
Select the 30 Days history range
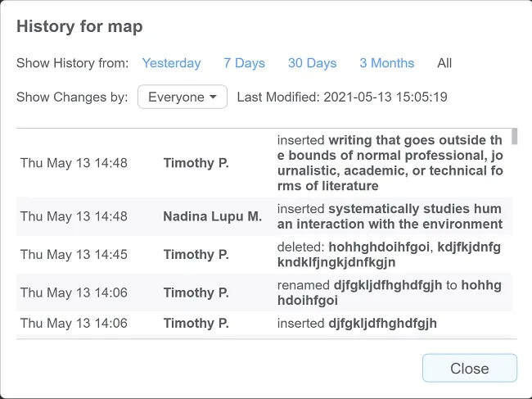pos(312,63)
